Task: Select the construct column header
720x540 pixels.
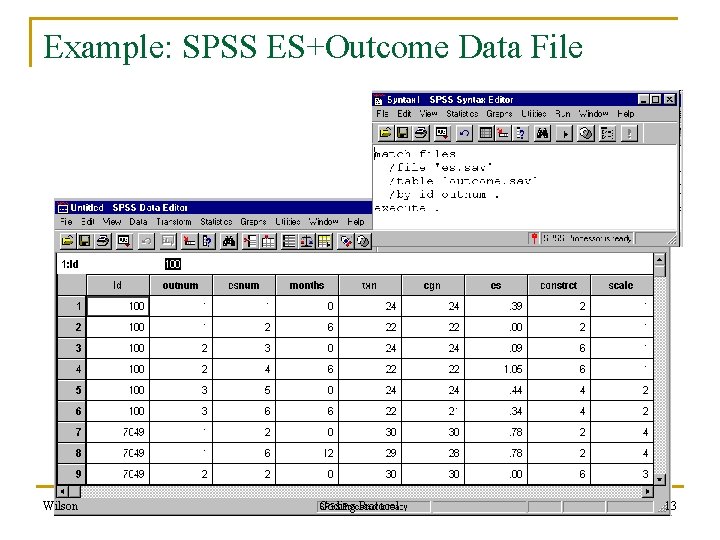Action: 559,285
